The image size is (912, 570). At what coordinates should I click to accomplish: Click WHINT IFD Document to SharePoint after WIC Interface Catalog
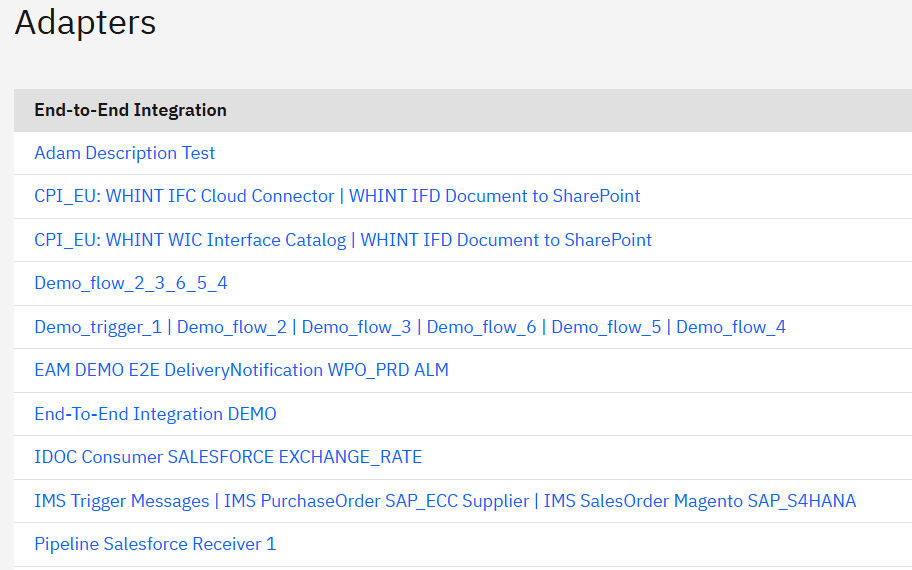pos(506,240)
